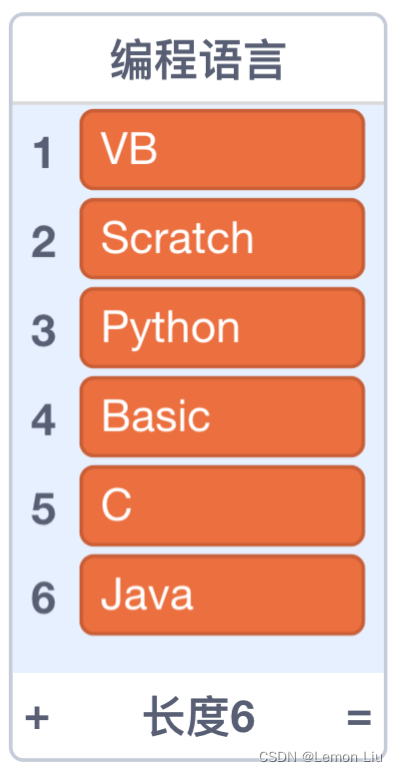Select the Python list item
The height and width of the screenshot is (772, 398).
tap(222, 327)
